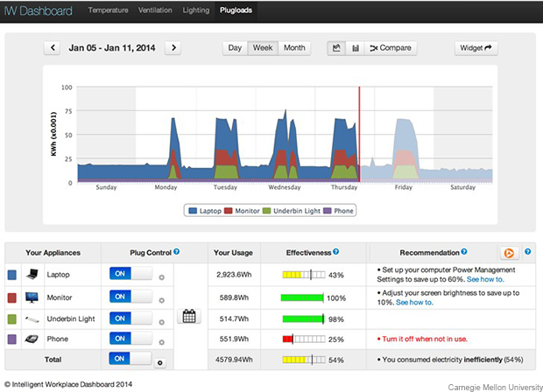This screenshot has height=392, width=543.
Task: Go to previous week with left arrow
Action: pyautogui.click(x=53, y=48)
